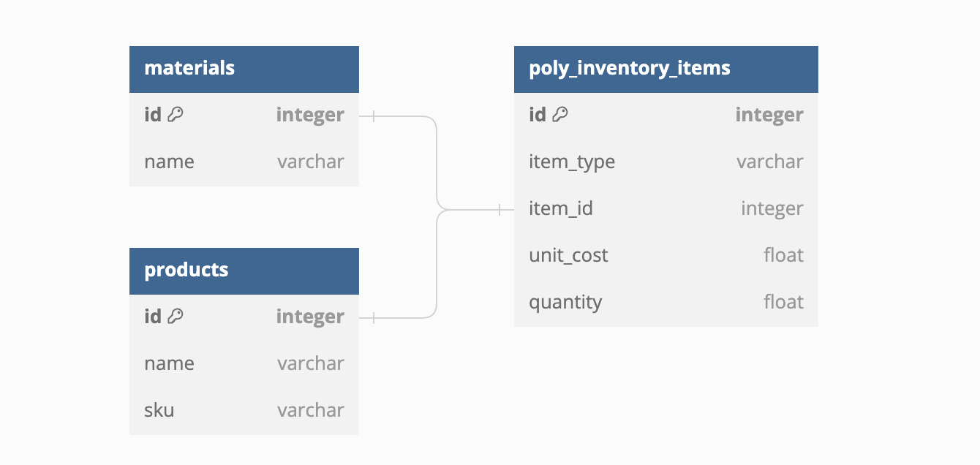Click the key icon in materials table
This screenshot has width=980, height=465.
(x=176, y=115)
